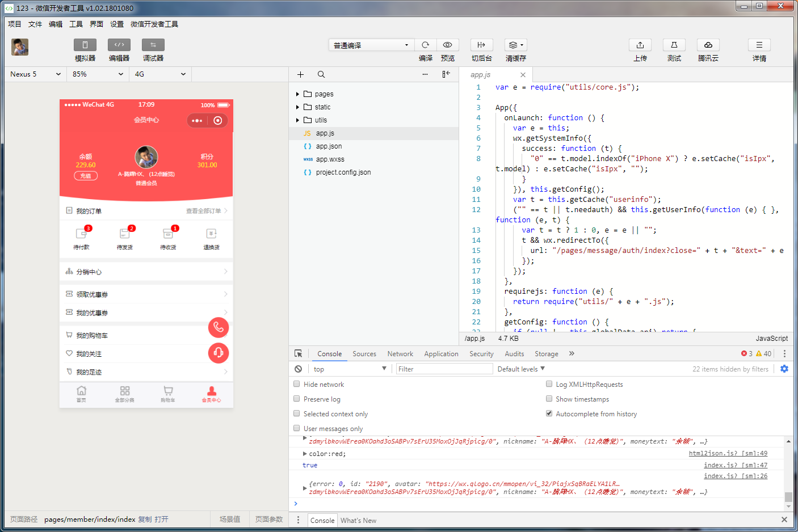
Task: Open the 4G network dropdown
Action: [x=160, y=74]
